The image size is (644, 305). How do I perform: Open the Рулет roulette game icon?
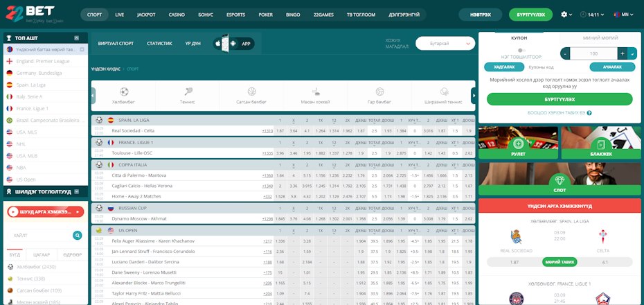518,144
